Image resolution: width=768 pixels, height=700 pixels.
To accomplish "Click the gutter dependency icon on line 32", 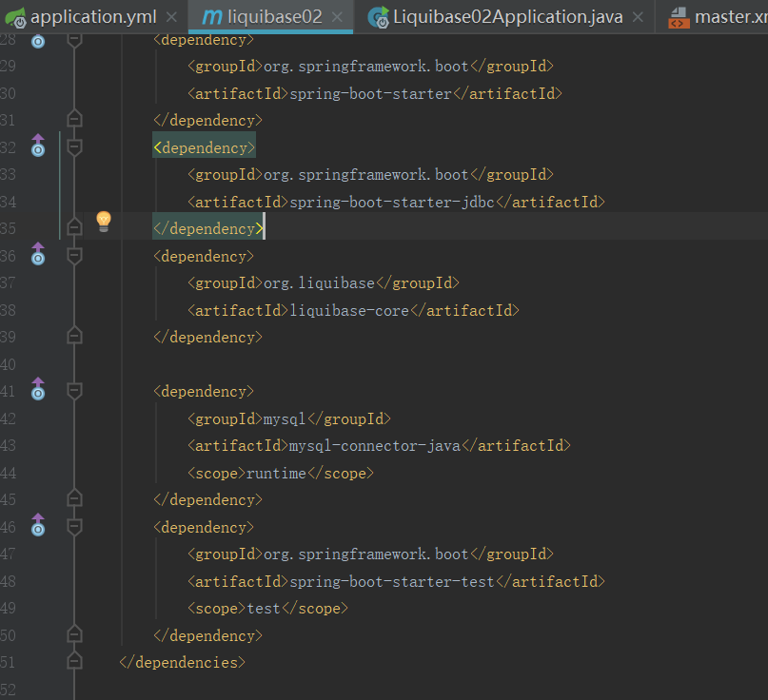I will coord(38,146).
